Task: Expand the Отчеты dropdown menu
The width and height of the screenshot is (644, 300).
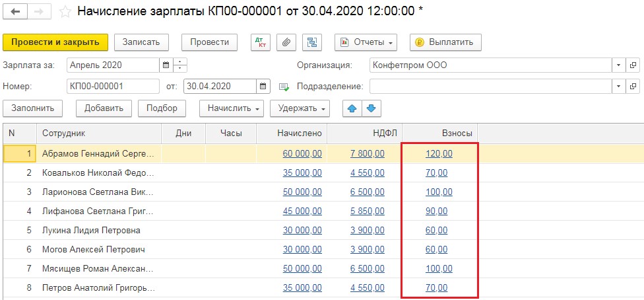Action: coord(366,42)
